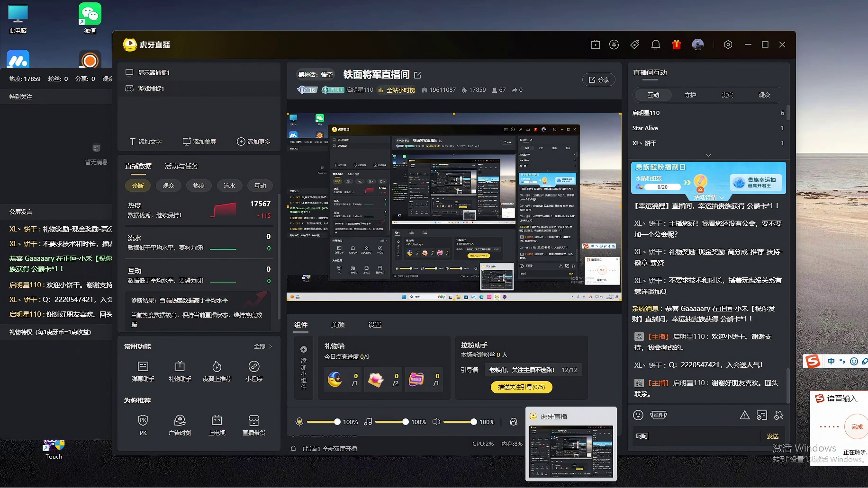Open the emoji picker in chat

(638, 415)
